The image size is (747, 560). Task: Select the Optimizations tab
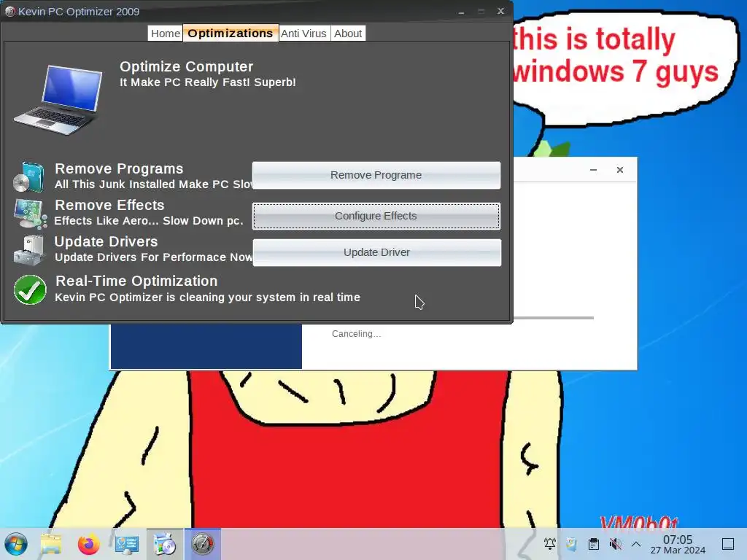click(x=231, y=33)
